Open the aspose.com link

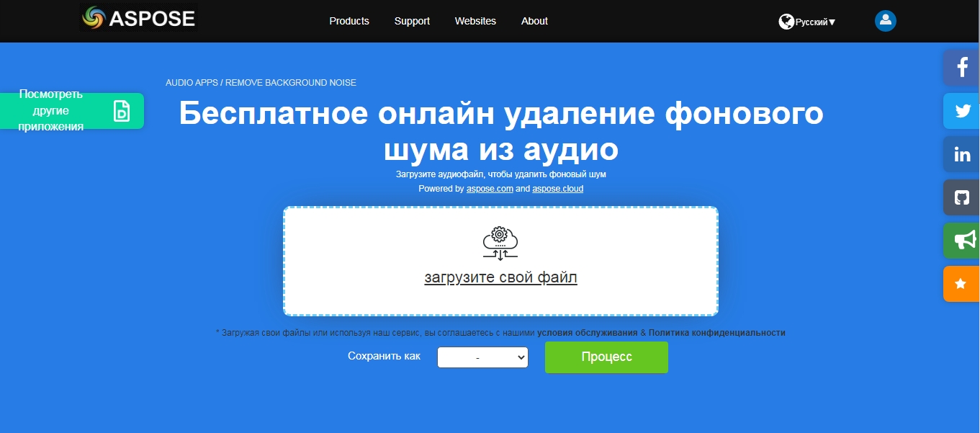(x=490, y=189)
